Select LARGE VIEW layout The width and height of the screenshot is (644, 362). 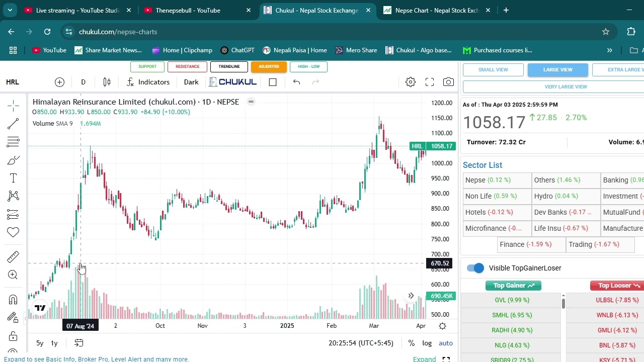pos(557,70)
